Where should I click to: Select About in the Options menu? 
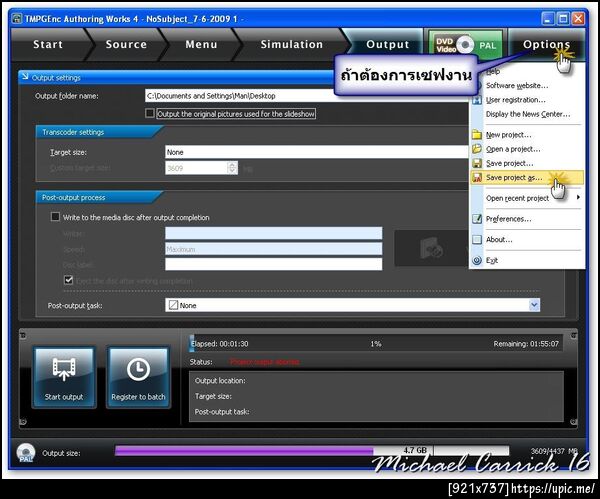coord(499,240)
